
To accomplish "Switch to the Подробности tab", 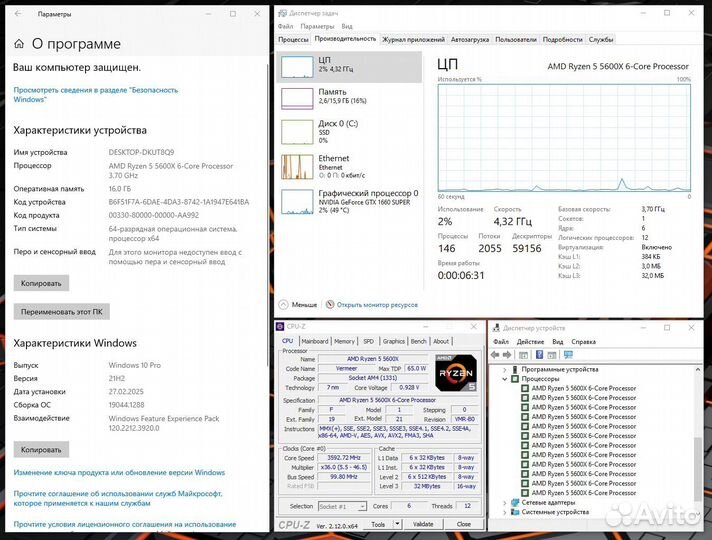I will (562, 40).
